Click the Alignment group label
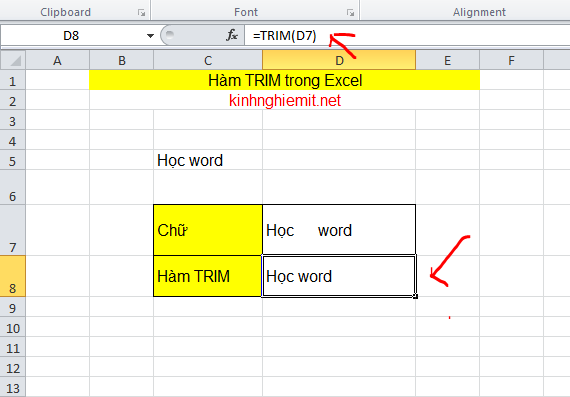 [479, 12]
